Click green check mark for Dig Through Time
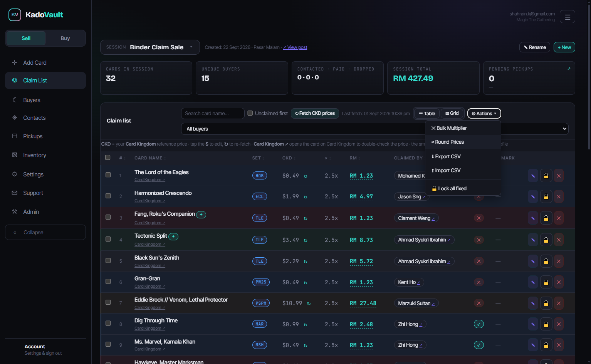The width and height of the screenshot is (591, 364). (x=479, y=324)
